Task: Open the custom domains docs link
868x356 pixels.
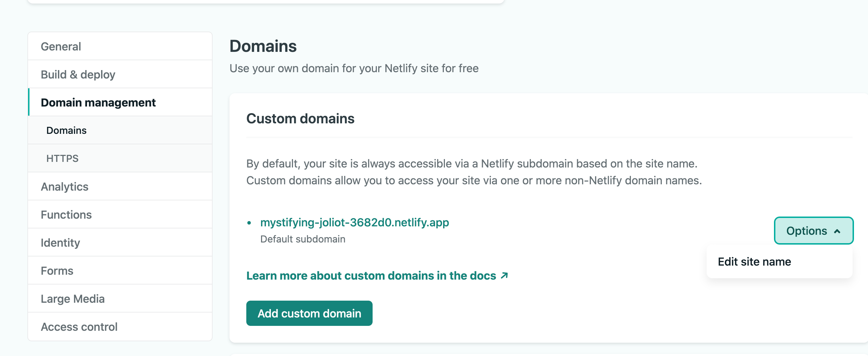Action: tap(371, 276)
